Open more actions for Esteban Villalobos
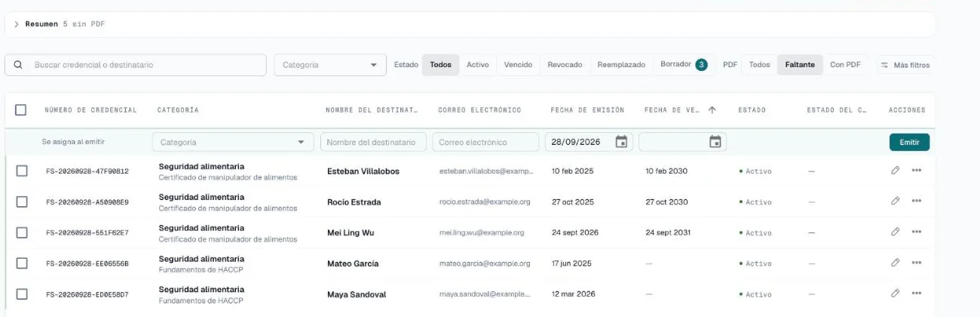The image size is (980, 317). 917,171
